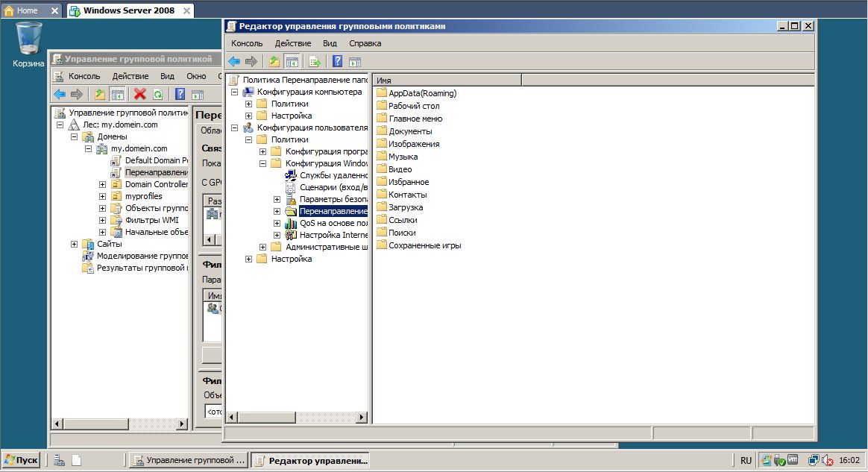The image size is (868, 472).
Task: Expand QoS на основе политики node
Action: [277, 223]
